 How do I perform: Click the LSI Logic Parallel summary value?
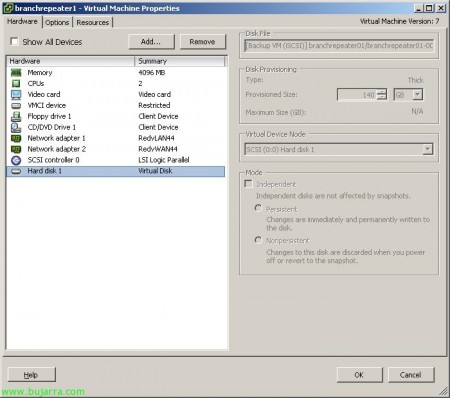[164, 160]
